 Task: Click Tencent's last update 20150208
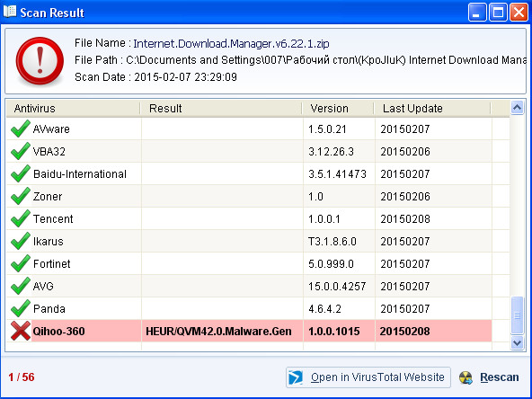[405, 219]
